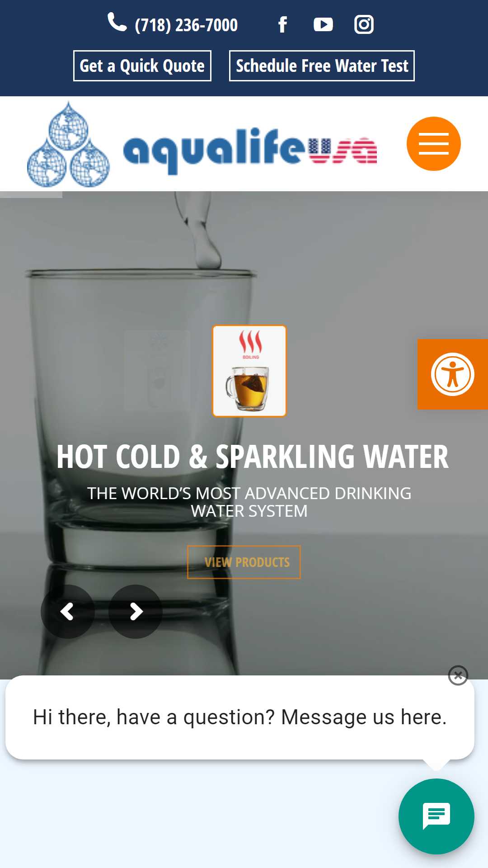The image size is (488, 868).
Task: Advance to next slide with right arrow
Action: [136, 612]
